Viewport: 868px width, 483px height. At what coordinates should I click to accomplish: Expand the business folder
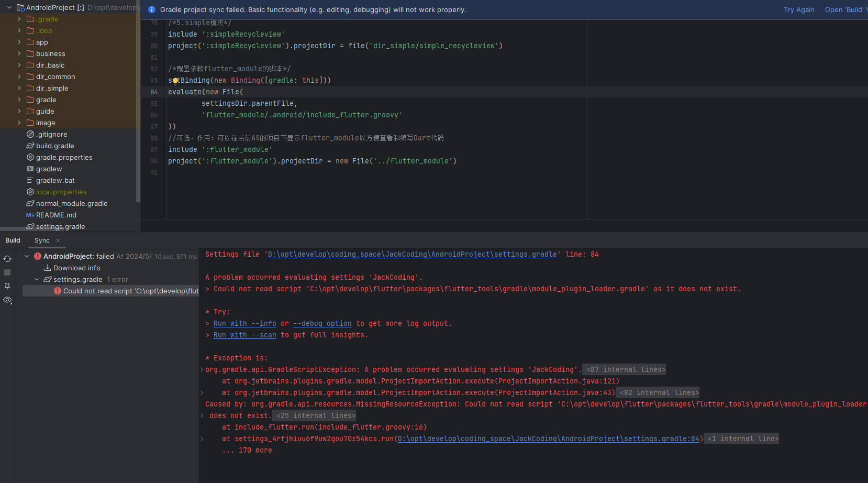(x=19, y=53)
